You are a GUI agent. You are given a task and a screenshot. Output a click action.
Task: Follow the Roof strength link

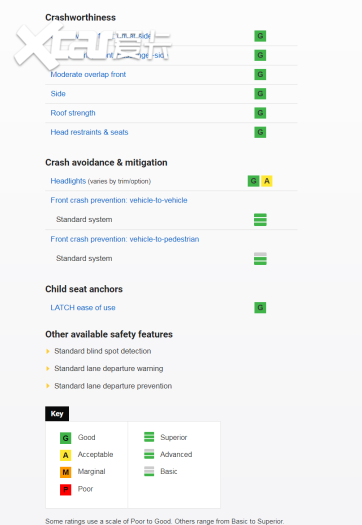coord(73,113)
